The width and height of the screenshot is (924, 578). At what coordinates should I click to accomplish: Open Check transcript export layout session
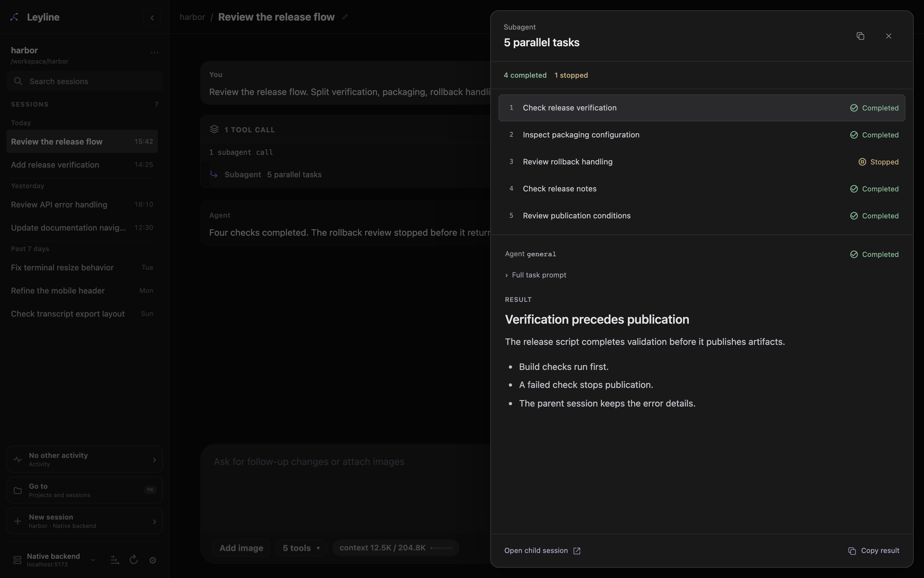click(82, 314)
